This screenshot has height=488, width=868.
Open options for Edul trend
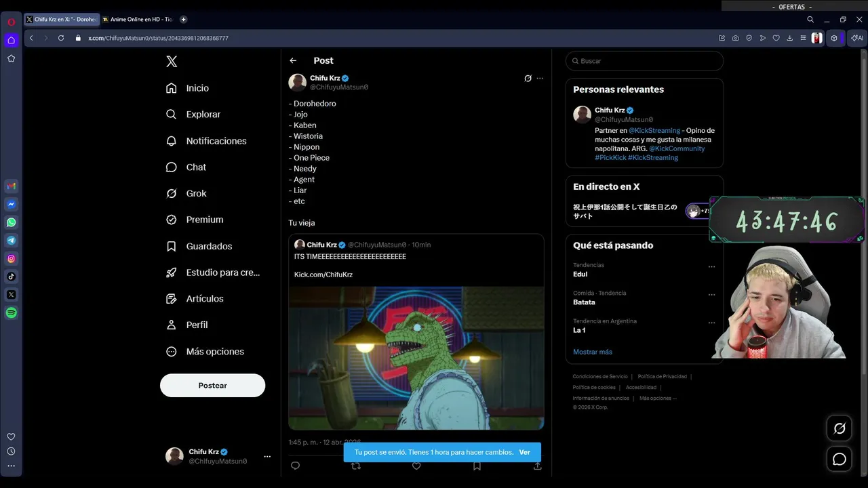711,266
